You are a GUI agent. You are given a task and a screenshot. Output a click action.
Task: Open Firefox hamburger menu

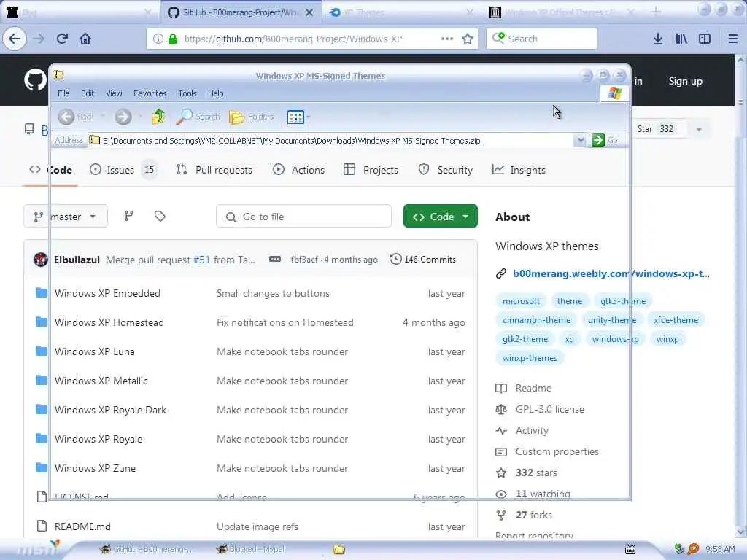(733, 39)
